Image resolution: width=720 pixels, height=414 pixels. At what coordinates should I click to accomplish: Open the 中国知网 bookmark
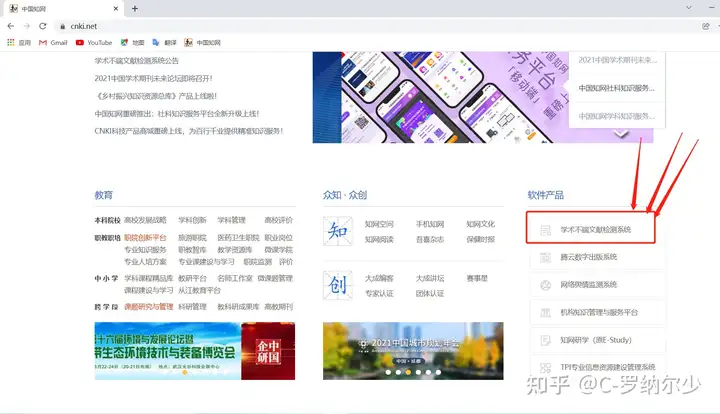tap(202, 43)
